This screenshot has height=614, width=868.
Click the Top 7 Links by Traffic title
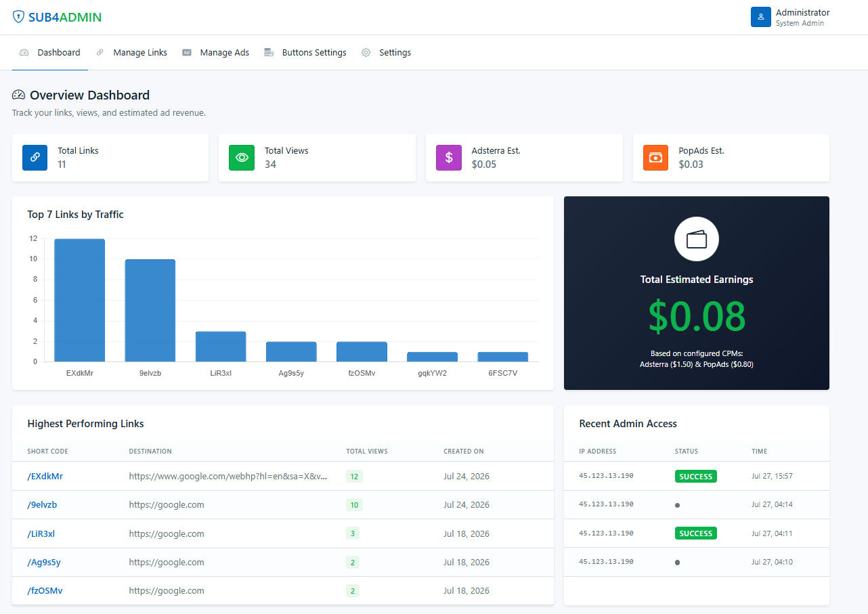75,215
